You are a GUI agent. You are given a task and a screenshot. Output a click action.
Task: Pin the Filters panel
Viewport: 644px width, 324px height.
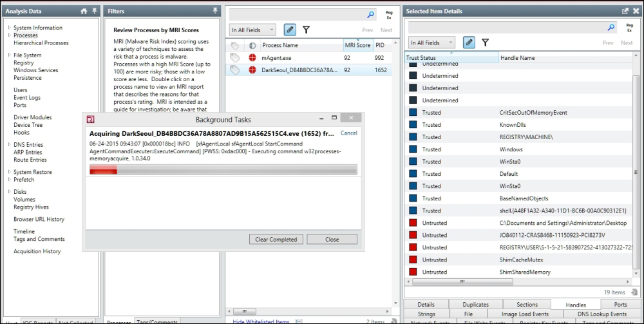point(215,11)
